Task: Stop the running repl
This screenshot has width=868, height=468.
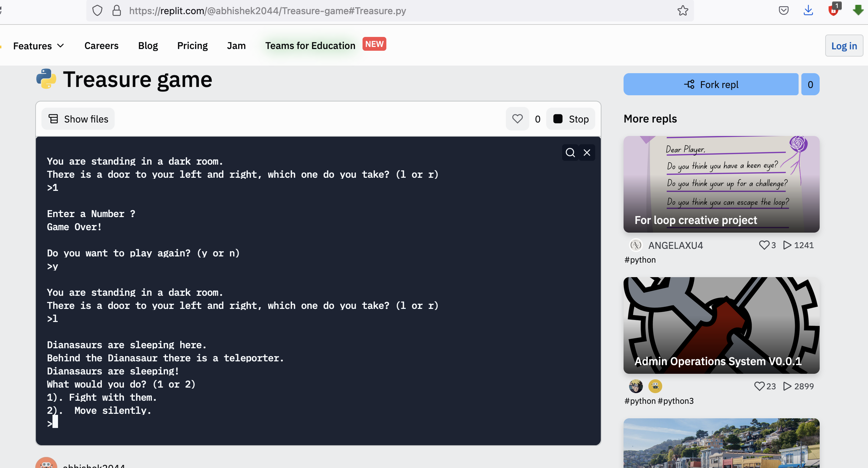Action: coord(571,119)
